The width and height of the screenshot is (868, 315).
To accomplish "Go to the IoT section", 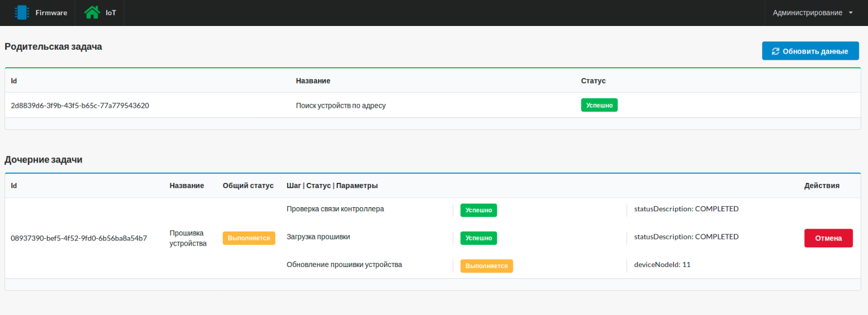I will pos(111,12).
